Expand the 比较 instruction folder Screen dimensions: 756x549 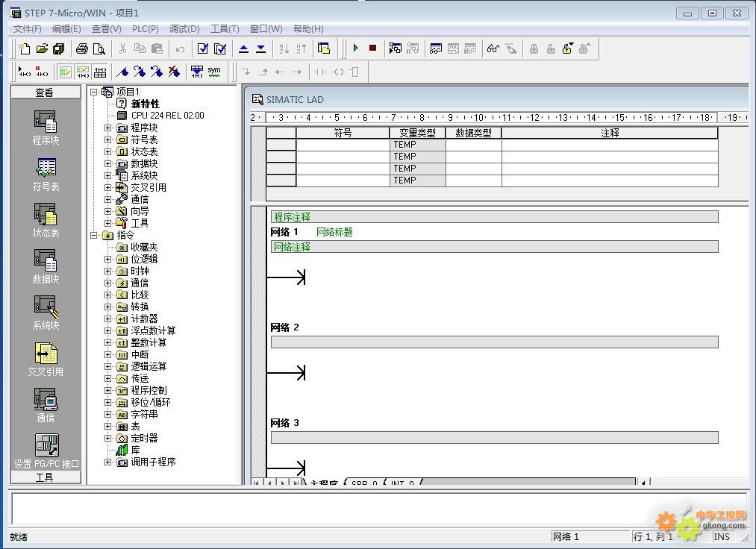[108, 295]
